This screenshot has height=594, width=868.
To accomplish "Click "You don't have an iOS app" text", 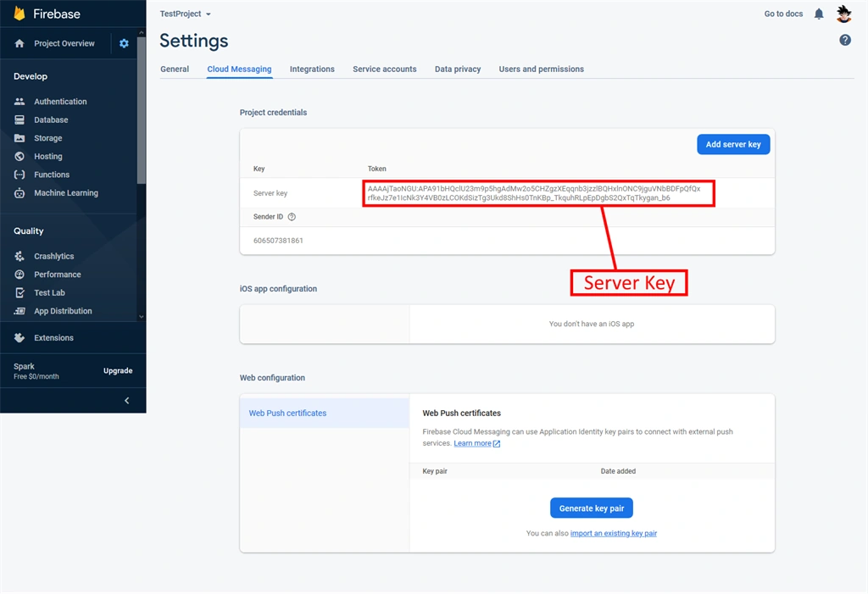I will pos(591,324).
